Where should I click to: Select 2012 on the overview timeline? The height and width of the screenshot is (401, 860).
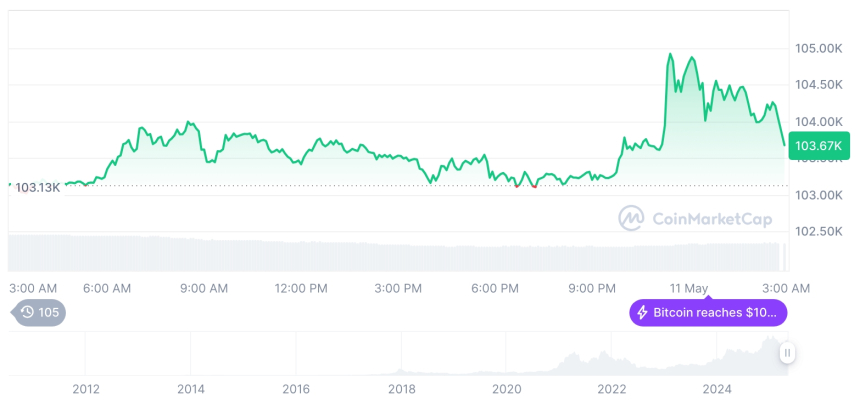86,389
